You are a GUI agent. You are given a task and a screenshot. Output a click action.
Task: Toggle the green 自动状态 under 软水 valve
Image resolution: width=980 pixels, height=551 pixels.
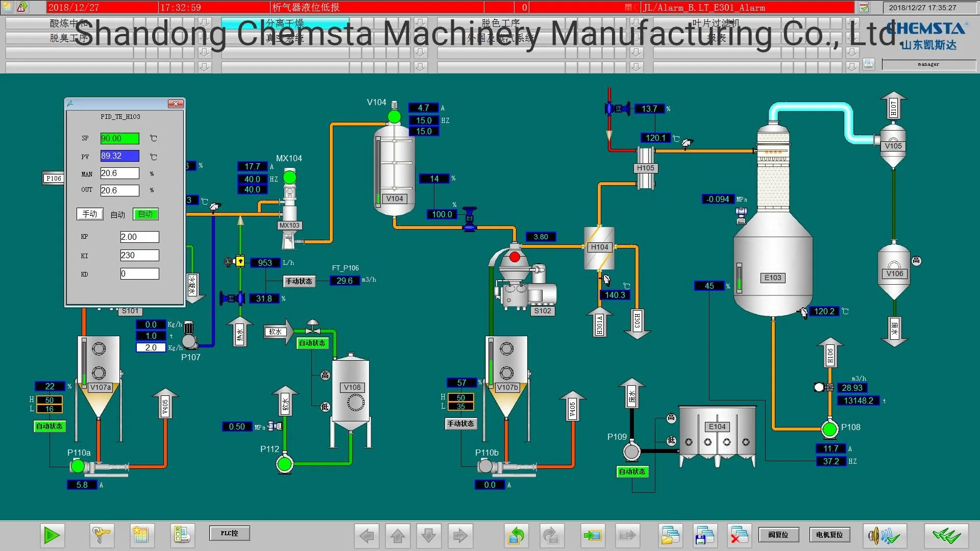coord(312,343)
